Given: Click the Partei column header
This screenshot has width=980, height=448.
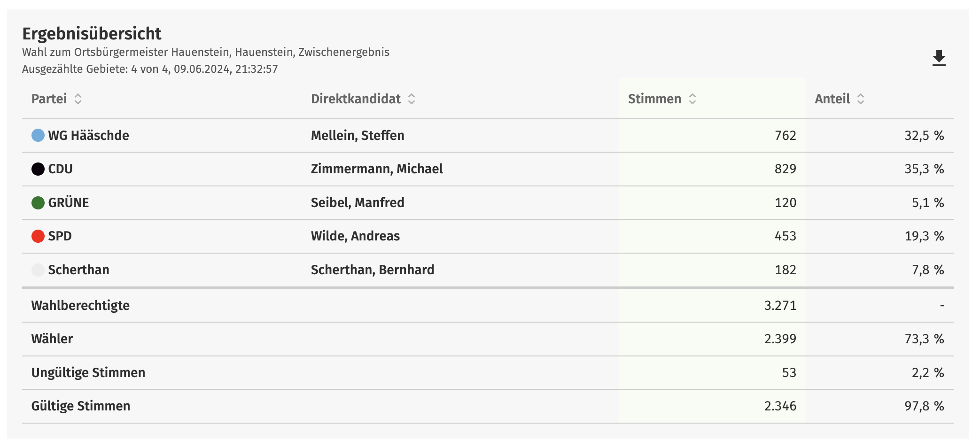Looking at the screenshot, I should point(49,99).
